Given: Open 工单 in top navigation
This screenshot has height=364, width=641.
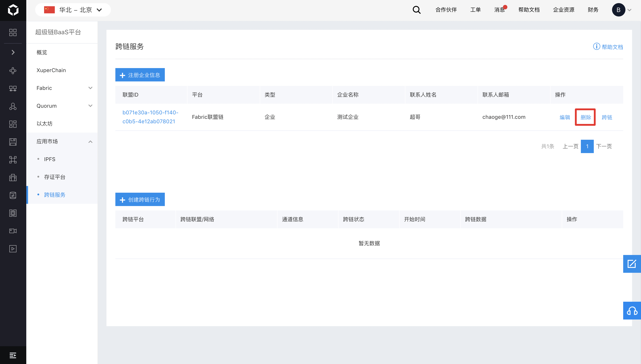Looking at the screenshot, I should [475, 10].
